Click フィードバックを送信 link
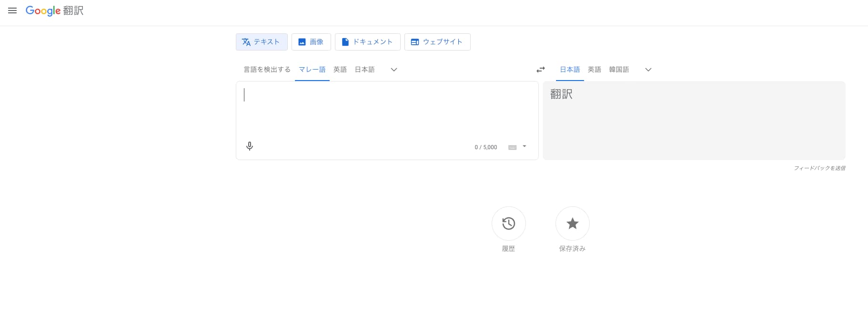This screenshot has height=325, width=868. [x=819, y=168]
